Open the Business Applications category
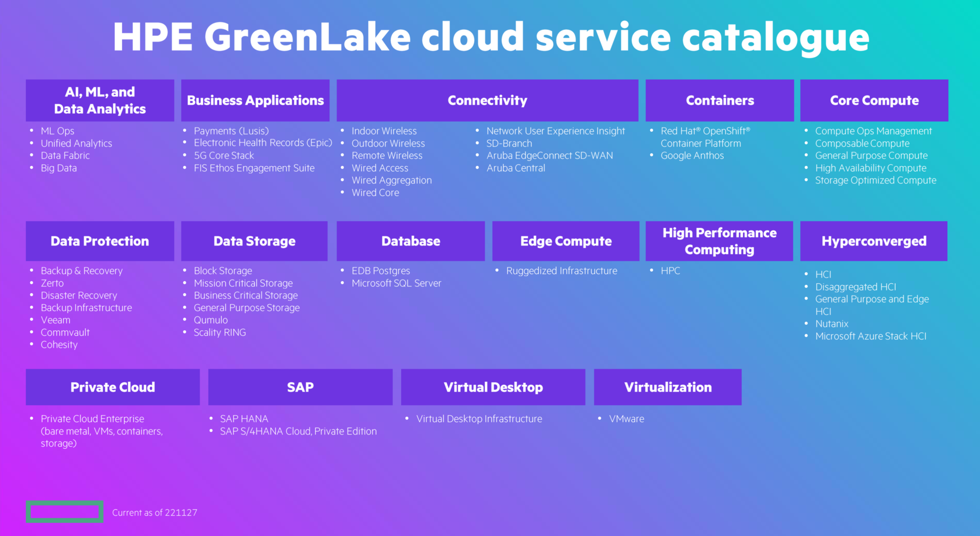This screenshot has width=980, height=536. (x=255, y=100)
